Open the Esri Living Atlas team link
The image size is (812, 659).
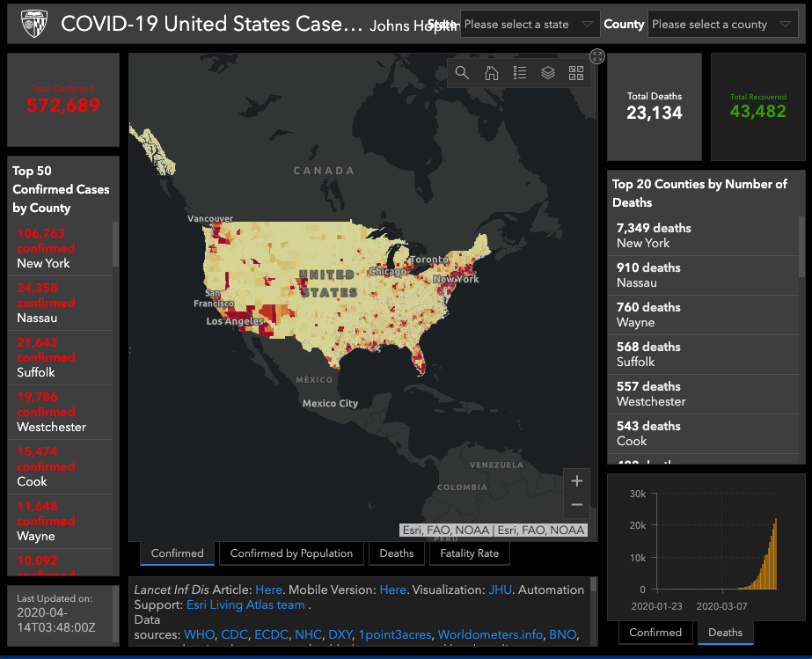coord(245,605)
